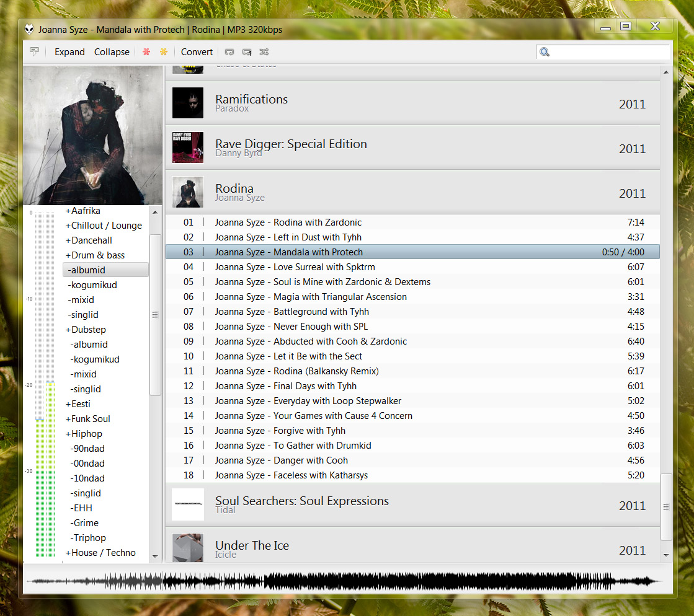The height and width of the screenshot is (616, 694).
Task: Click the Under The Ice album art
Action: click(x=187, y=548)
